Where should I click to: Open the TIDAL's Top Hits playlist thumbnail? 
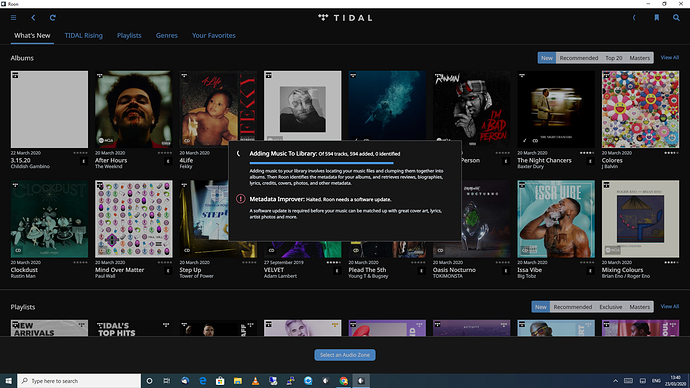click(134, 328)
